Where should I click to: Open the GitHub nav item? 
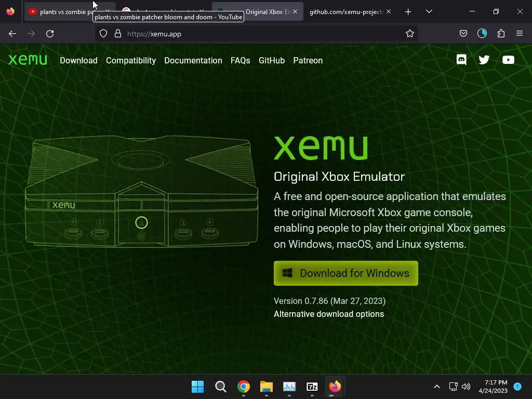click(x=271, y=60)
